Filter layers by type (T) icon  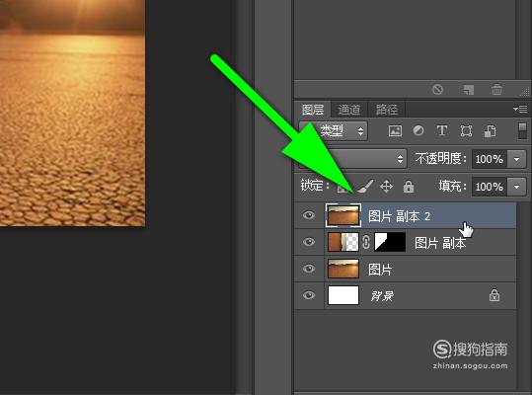[442, 130]
